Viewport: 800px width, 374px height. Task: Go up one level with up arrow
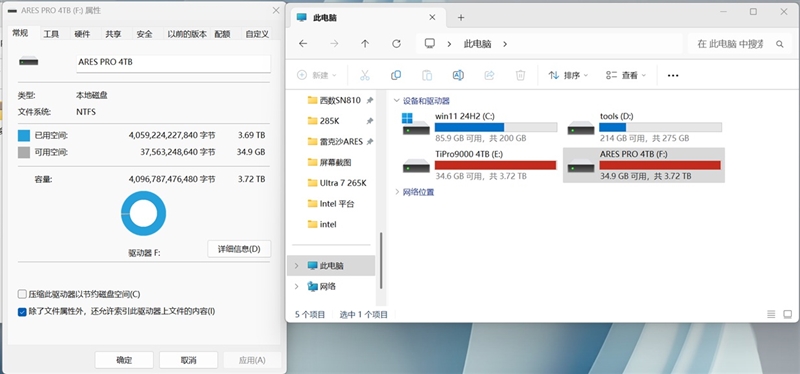(365, 44)
